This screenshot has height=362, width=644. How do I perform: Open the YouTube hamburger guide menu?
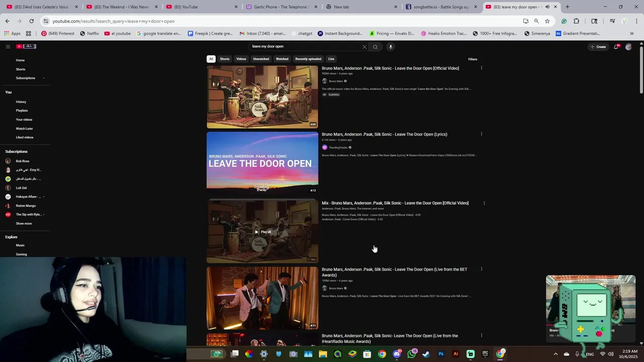coord(8,47)
